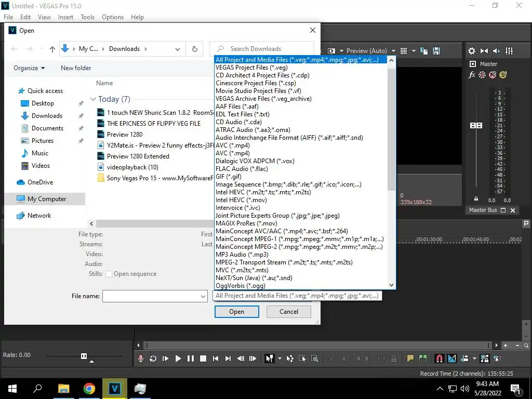Image resolution: width=532 pixels, height=399 pixels.
Task: Select the Envelope Edit tool
Action: tap(290, 358)
